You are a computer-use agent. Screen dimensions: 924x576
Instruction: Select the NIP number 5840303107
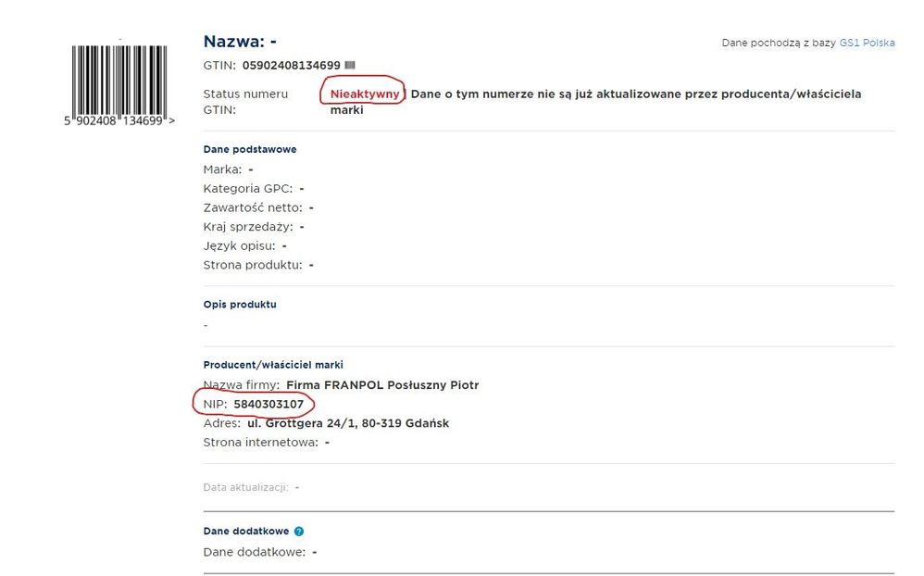(x=268, y=404)
